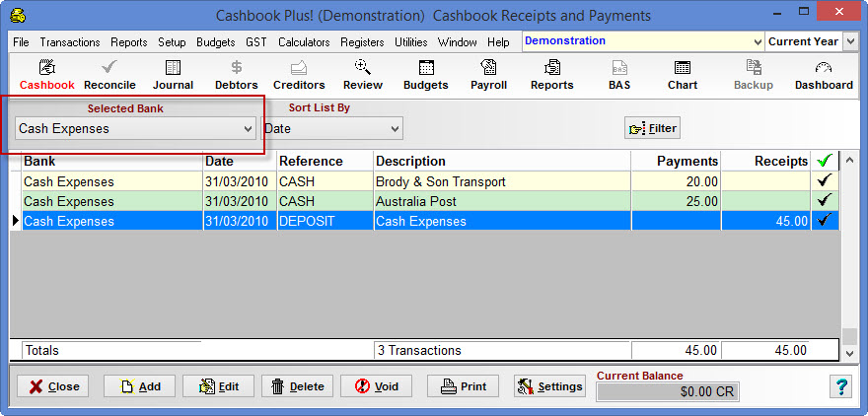Open the Demonstration company dropdown
Viewport: 868px width, 416px height.
pos(758,42)
